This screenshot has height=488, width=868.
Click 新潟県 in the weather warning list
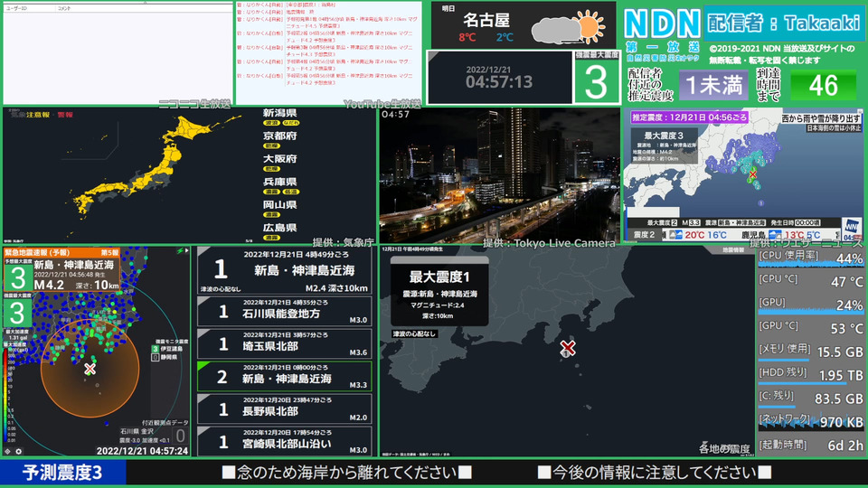coord(279,113)
